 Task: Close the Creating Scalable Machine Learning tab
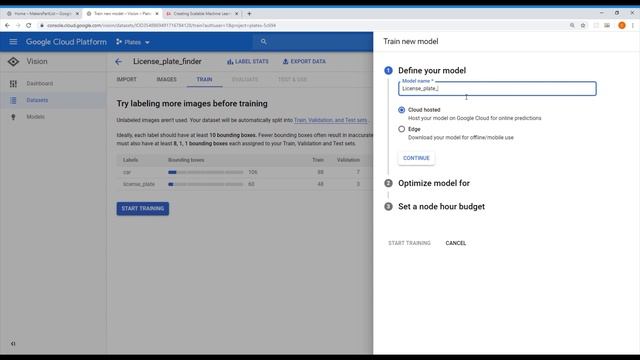[236, 13]
